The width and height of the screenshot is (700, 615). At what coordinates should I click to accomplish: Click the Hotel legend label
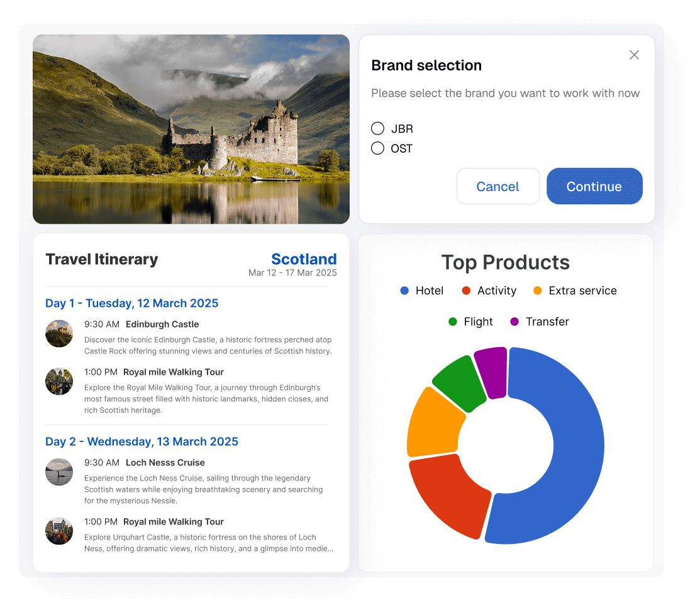coord(430,291)
